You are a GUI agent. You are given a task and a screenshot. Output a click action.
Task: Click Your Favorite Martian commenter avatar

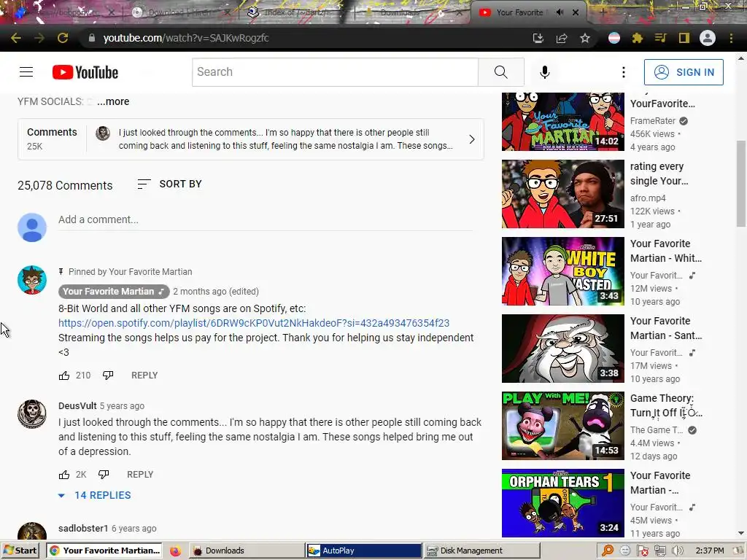[32, 280]
